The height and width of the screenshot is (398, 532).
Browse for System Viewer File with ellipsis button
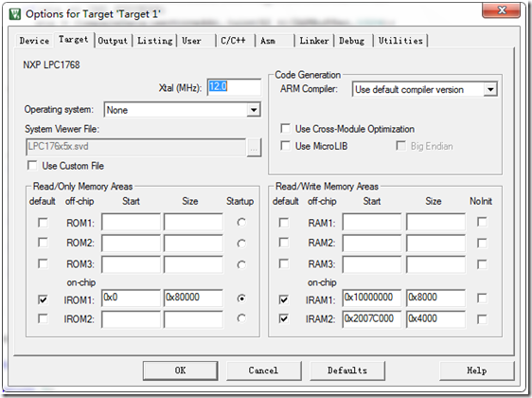254,148
